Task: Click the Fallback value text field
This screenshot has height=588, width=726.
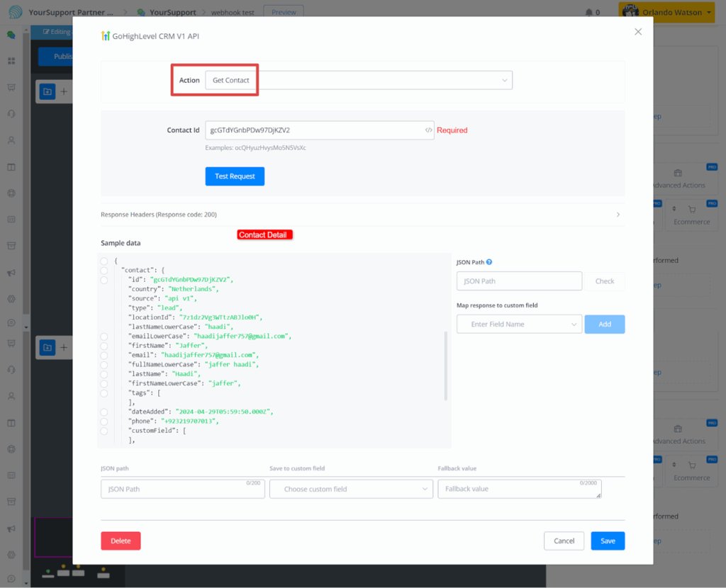Action: click(x=519, y=489)
